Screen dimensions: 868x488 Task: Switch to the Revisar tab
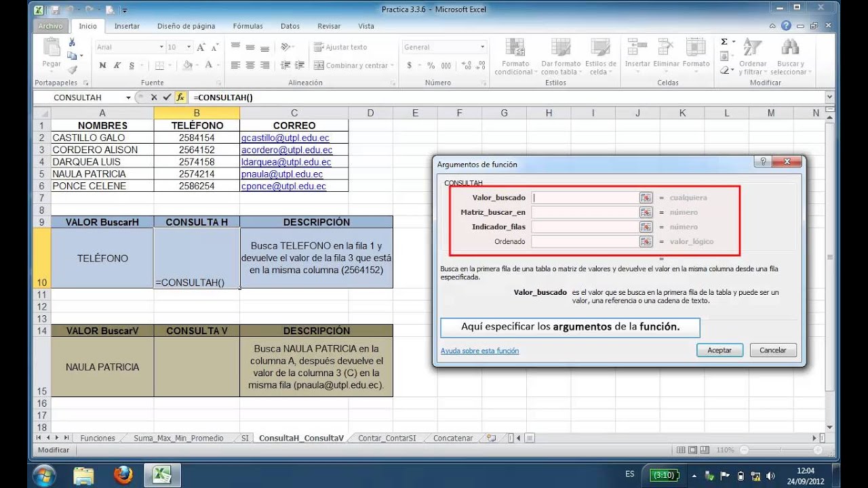pyautogui.click(x=329, y=26)
